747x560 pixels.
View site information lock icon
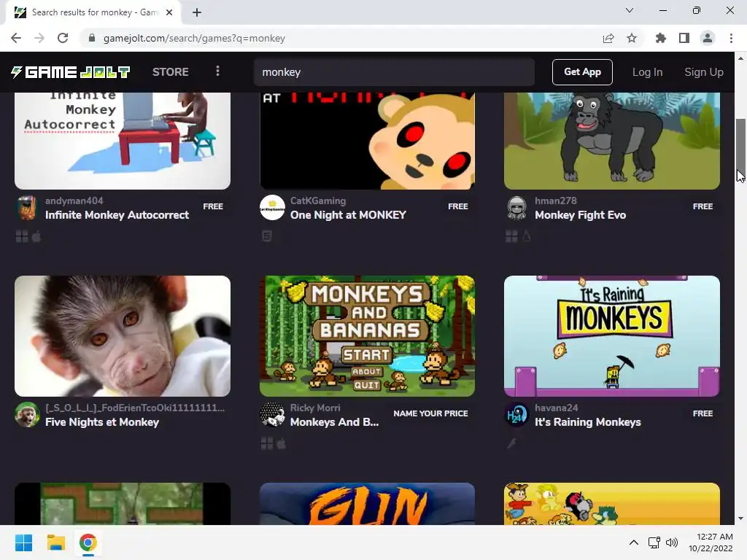click(91, 38)
